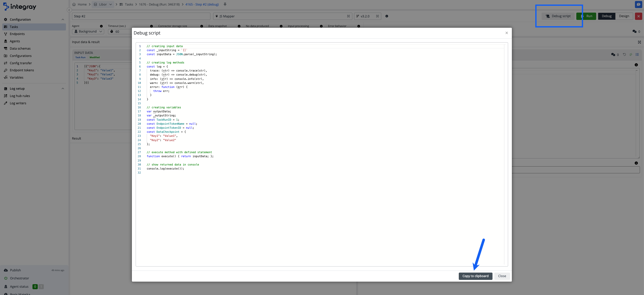644x295 pixels.
Task: Click the Copy to clipboard button
Action: click(475, 276)
